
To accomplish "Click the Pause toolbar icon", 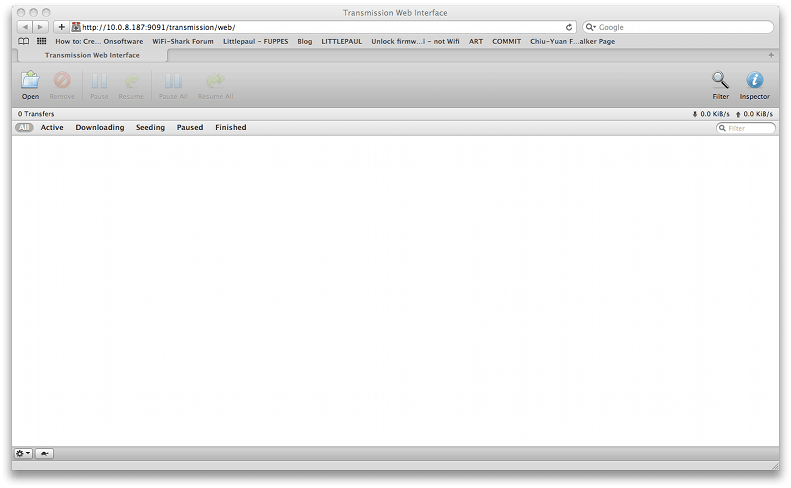I will 99,81.
